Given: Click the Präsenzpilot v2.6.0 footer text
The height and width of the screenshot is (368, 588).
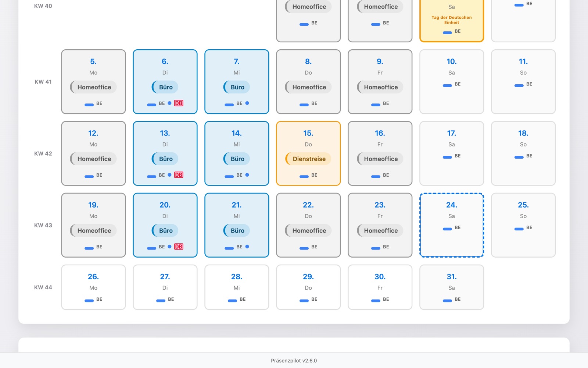Looking at the screenshot, I should click(x=294, y=361).
